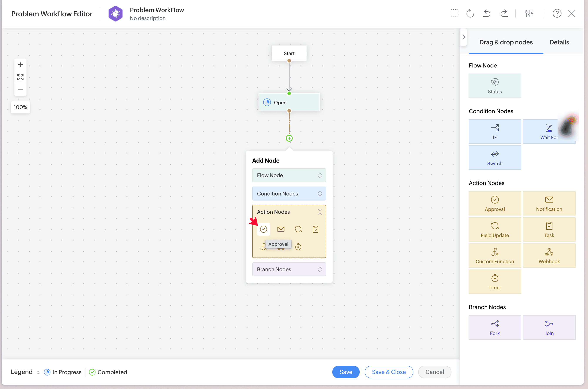Viewport: 588px width, 389px height.
Task: Open the workflow settings sliders icon
Action: click(529, 13)
